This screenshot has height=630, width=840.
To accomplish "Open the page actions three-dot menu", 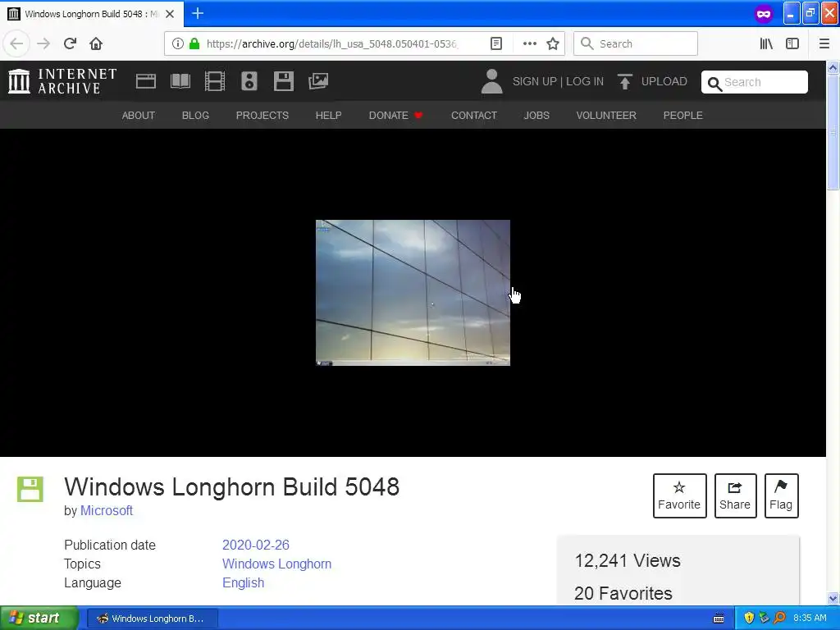I will pyautogui.click(x=529, y=43).
